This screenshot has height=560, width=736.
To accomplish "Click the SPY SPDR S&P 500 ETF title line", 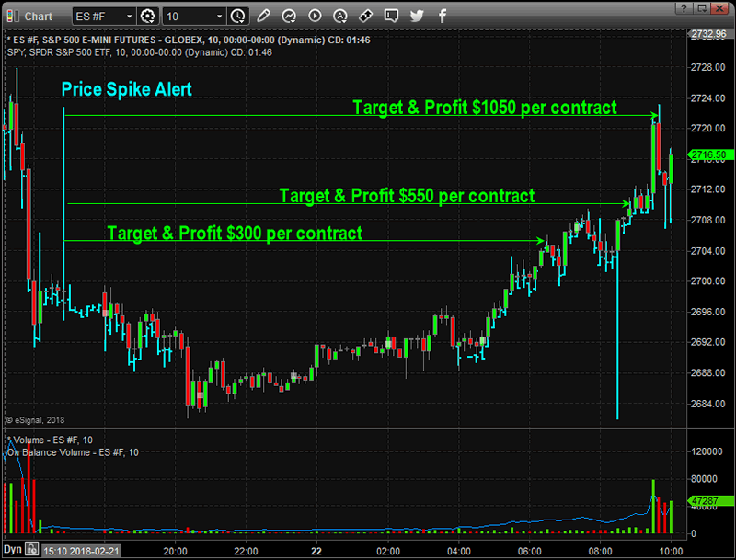I will (140, 52).
